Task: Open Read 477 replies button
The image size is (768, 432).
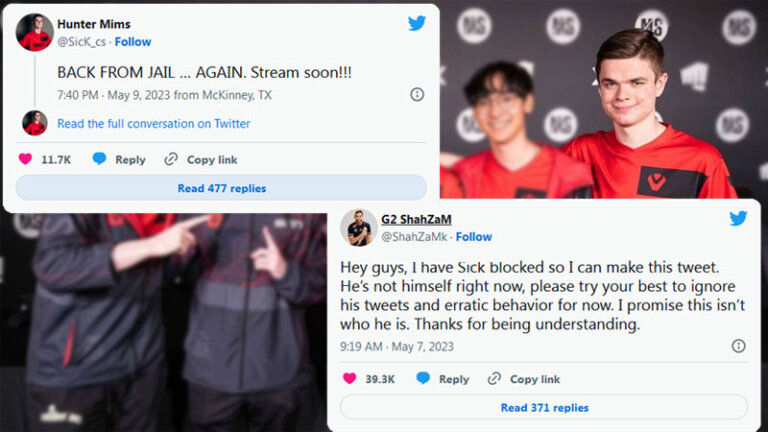Action: pos(221,188)
